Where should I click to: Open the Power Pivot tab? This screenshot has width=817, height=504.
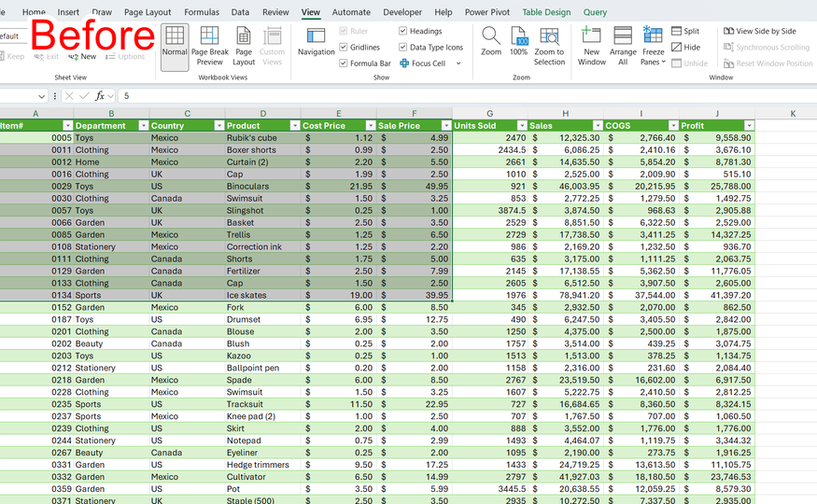[487, 12]
